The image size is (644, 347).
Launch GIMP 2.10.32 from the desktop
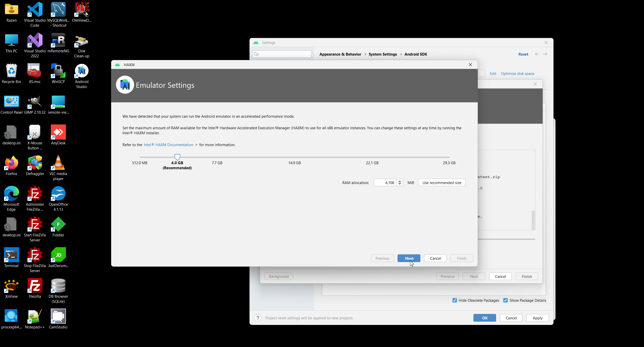35,105
